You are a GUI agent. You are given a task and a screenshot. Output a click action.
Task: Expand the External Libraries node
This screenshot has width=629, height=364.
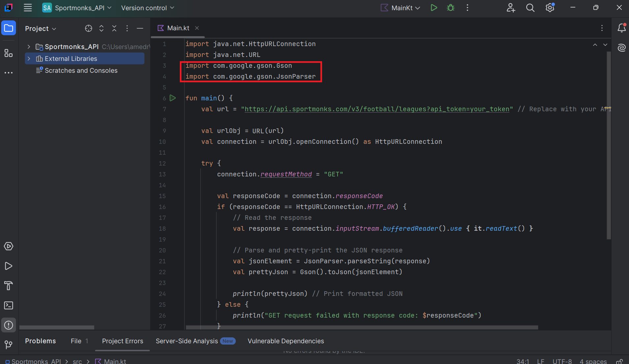tap(29, 59)
